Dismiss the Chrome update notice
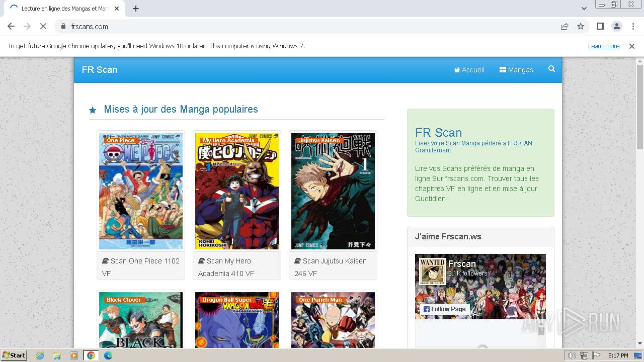 point(632,46)
